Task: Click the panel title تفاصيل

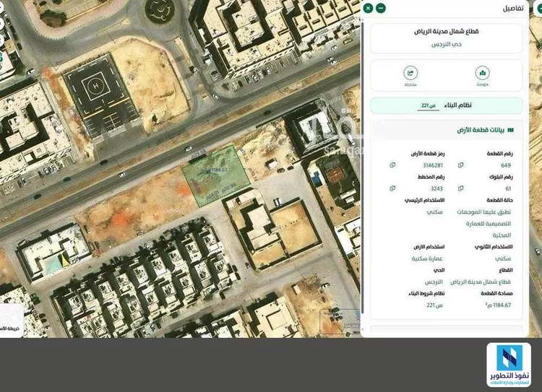Action: (512, 8)
